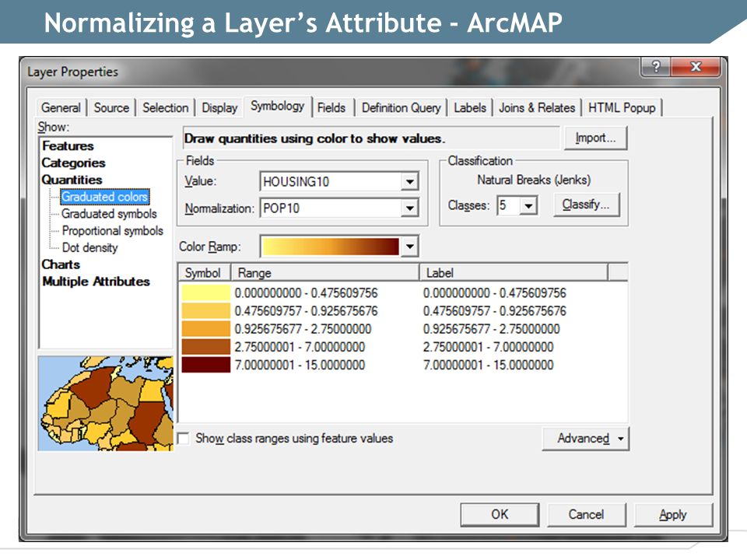Click label 2.75000001 - 7.00000000

(x=489, y=347)
